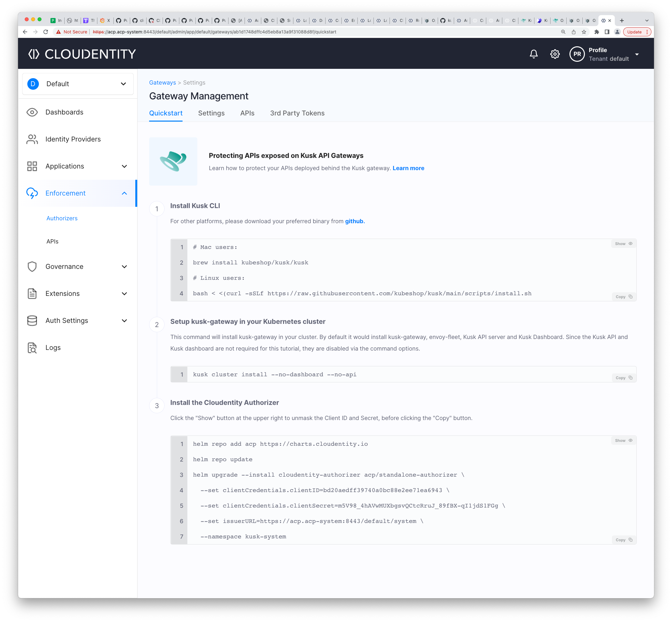The width and height of the screenshot is (672, 622).
Task: Expand the Extensions menu chevron
Action: click(x=124, y=294)
